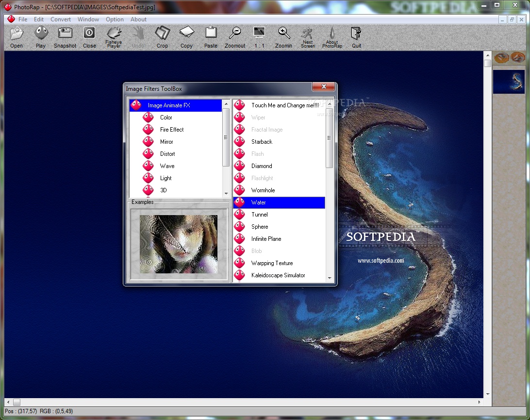
Task: Click the red icon next to Wormhole
Action: pyautogui.click(x=240, y=190)
